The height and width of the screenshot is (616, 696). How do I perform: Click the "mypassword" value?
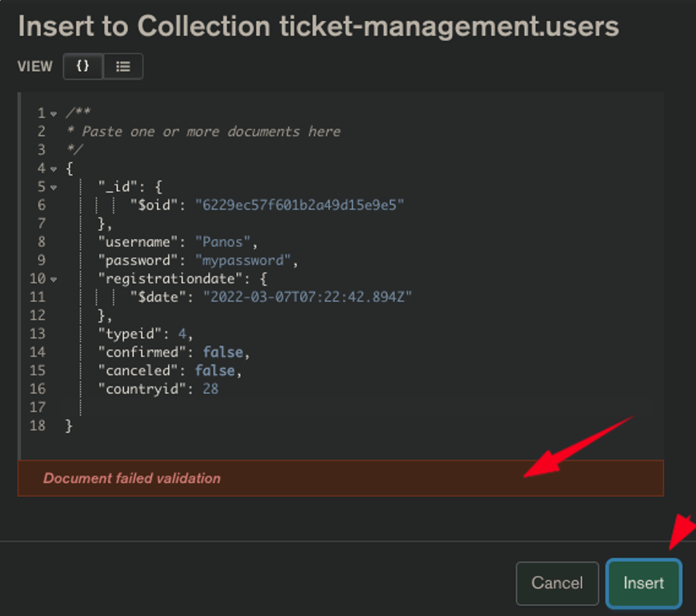pyautogui.click(x=243, y=260)
